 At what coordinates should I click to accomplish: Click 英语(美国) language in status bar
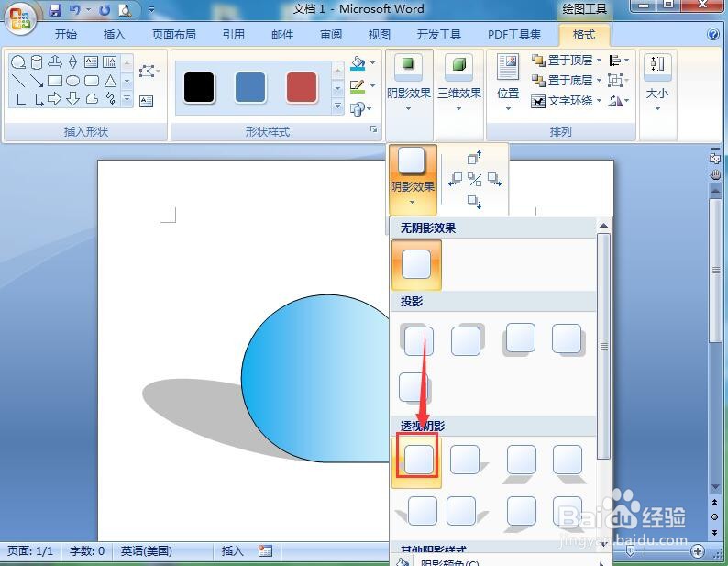pos(147,551)
